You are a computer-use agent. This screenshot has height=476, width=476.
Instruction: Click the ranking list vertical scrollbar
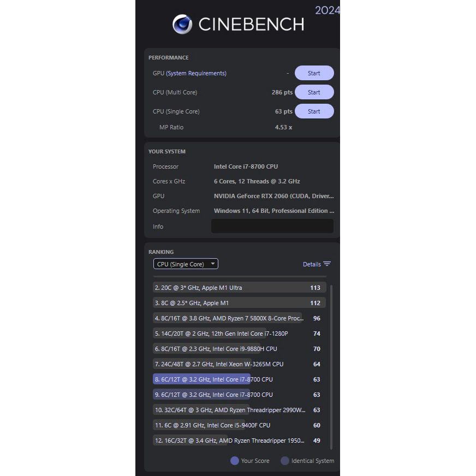(x=331, y=367)
